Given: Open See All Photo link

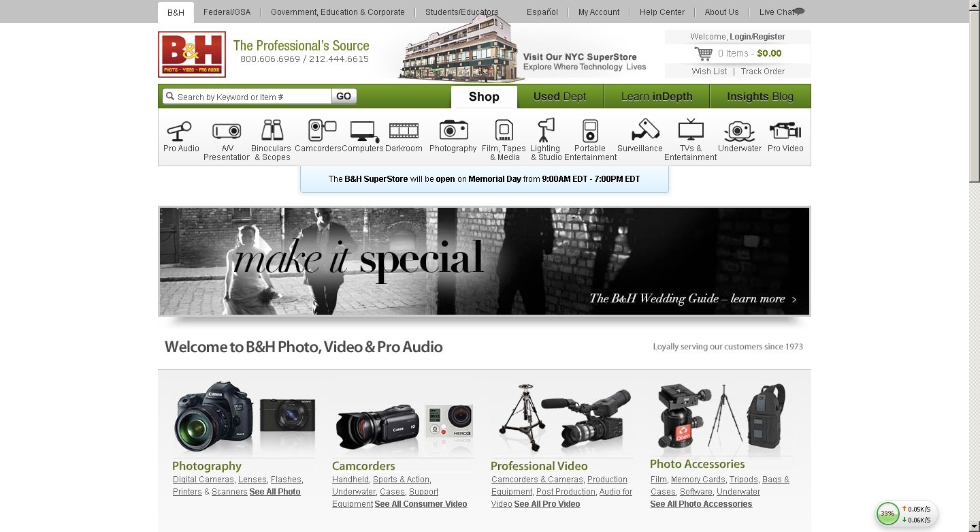Looking at the screenshot, I should (x=275, y=492).
